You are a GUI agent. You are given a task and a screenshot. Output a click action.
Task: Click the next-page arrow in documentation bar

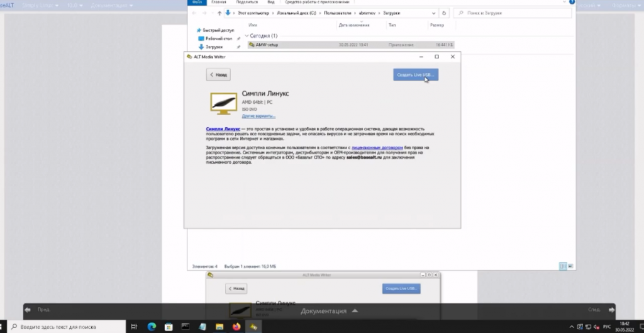[611, 310]
